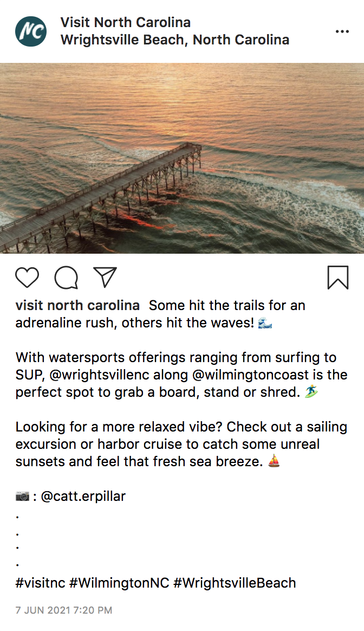Click the sailboat emoji in caption
The width and height of the screenshot is (364, 631).
(275, 462)
